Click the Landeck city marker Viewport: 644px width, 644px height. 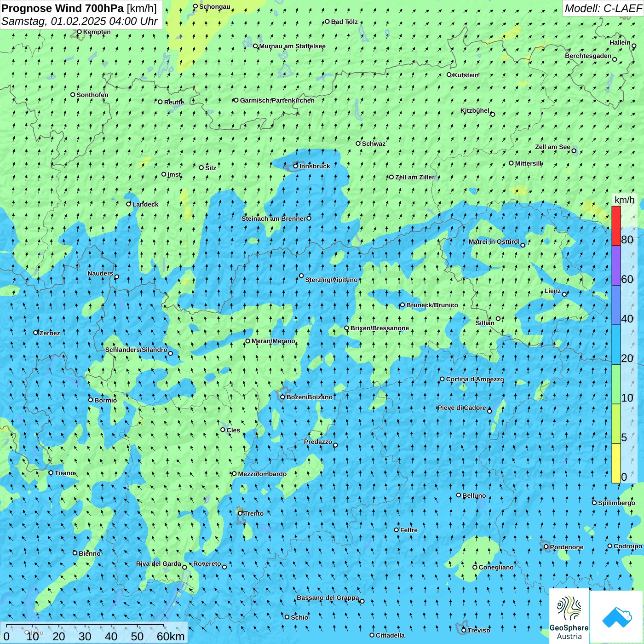point(129,204)
